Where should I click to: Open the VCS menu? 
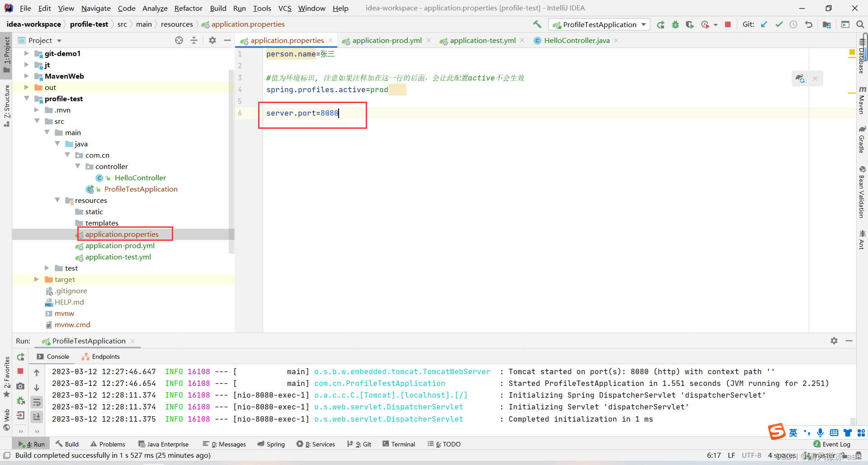[x=285, y=8]
